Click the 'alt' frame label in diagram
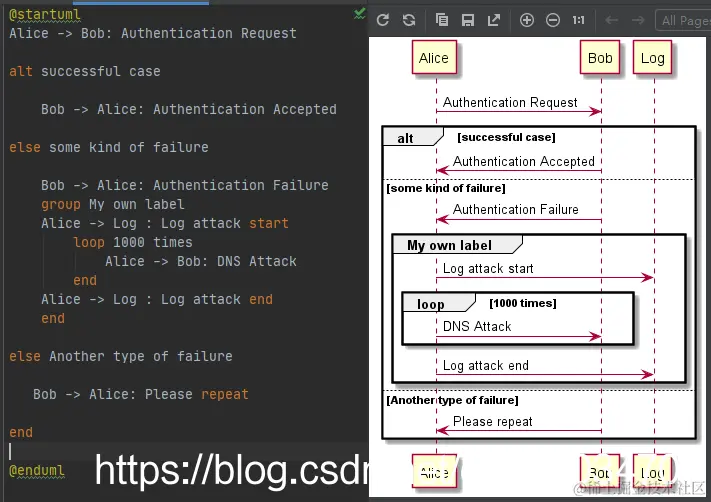The height and width of the screenshot is (502, 711). tap(405, 138)
